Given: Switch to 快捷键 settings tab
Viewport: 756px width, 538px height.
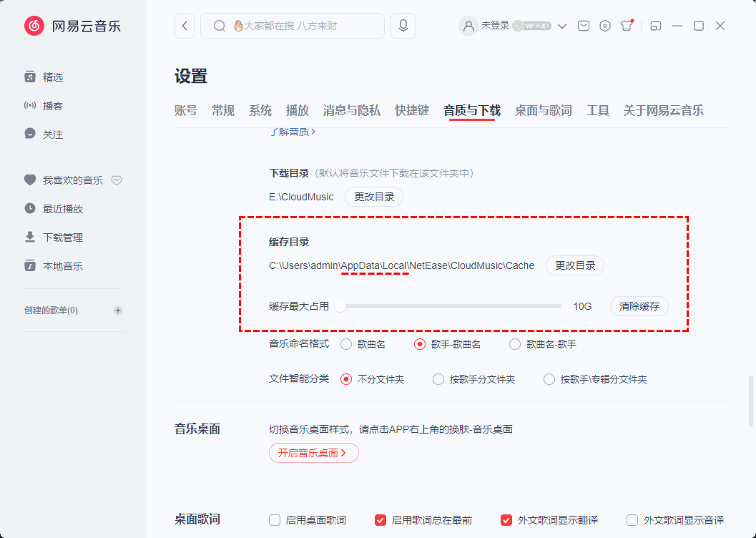Looking at the screenshot, I should pos(412,110).
